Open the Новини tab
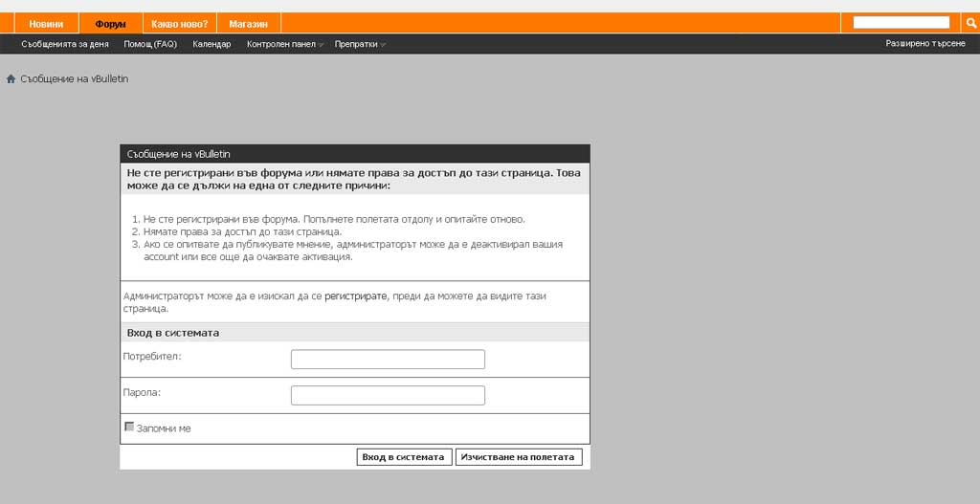The width and height of the screenshot is (980, 504). [x=46, y=24]
